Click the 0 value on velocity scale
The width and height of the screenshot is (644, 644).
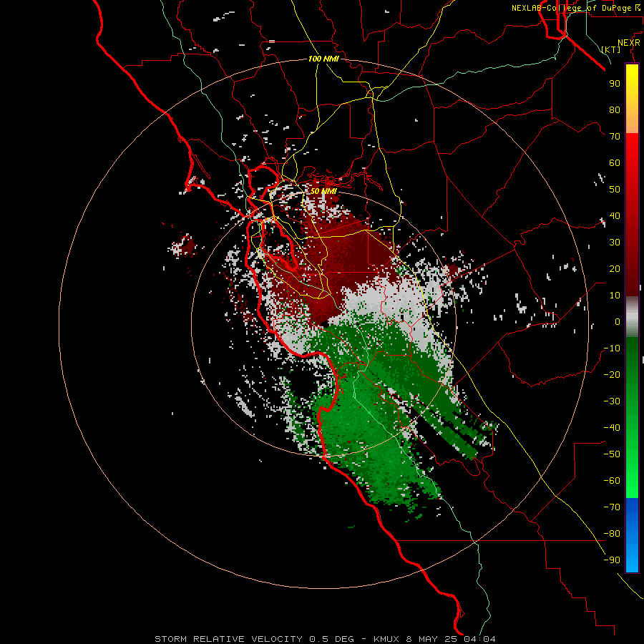click(x=618, y=321)
